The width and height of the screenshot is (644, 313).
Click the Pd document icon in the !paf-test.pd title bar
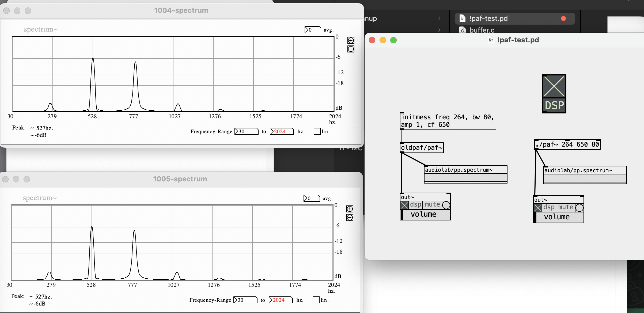[x=491, y=40]
